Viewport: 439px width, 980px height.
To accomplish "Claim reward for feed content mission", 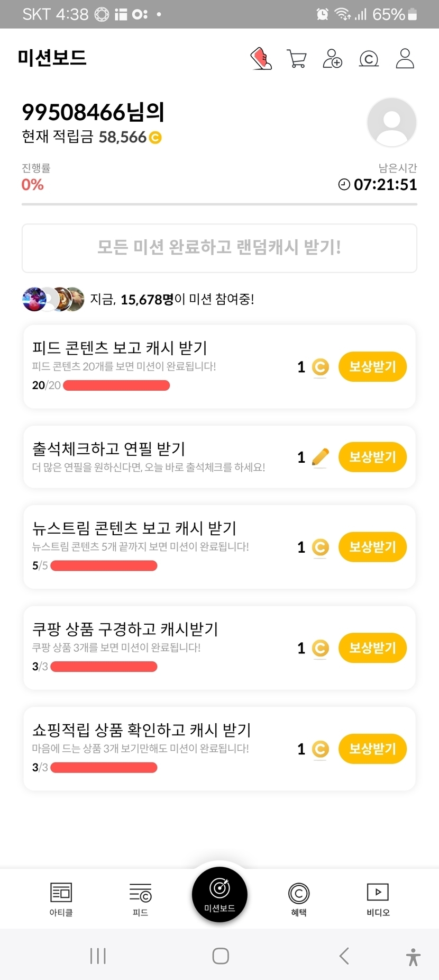I will click(x=372, y=366).
